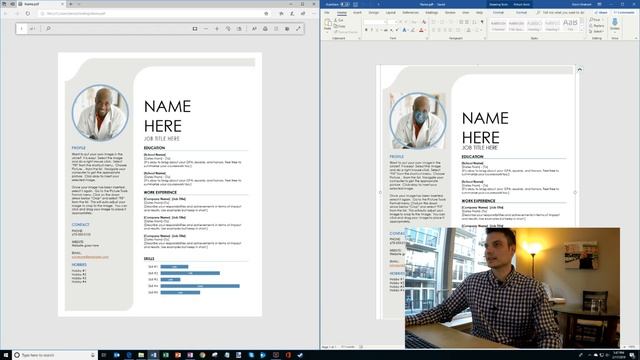
Task: Apply red font color in Word
Action: 421,30
